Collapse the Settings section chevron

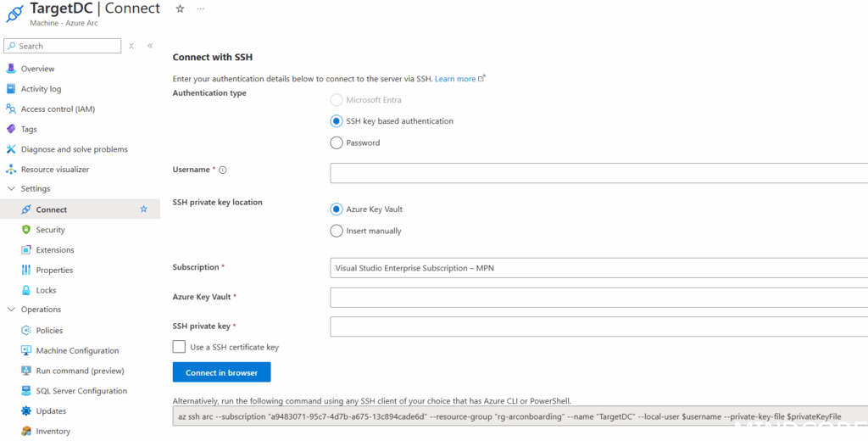coord(11,189)
